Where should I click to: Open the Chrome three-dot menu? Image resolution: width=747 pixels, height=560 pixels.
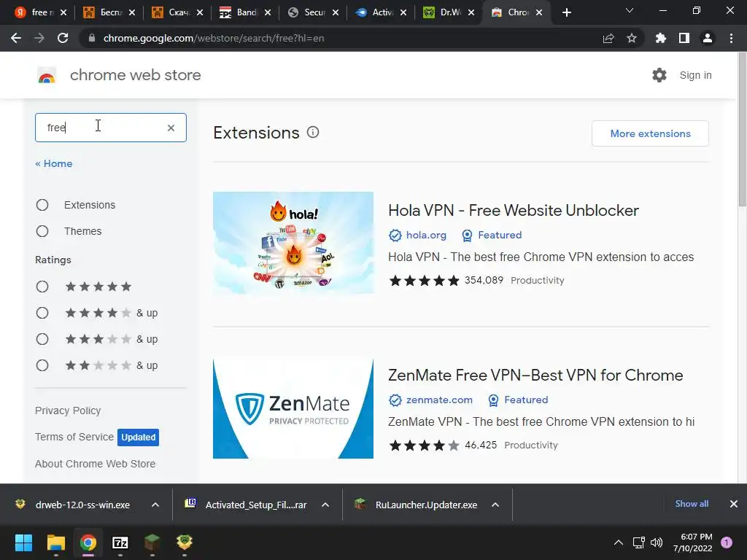[731, 38]
